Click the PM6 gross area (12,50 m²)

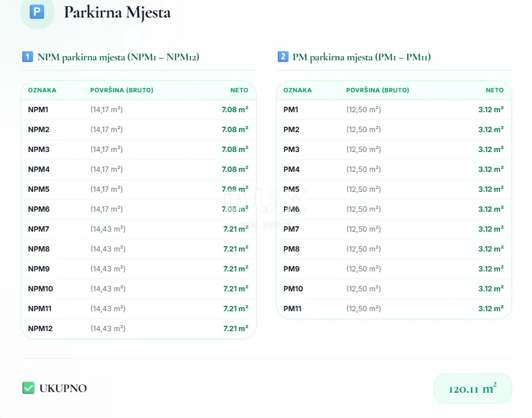[364, 209]
